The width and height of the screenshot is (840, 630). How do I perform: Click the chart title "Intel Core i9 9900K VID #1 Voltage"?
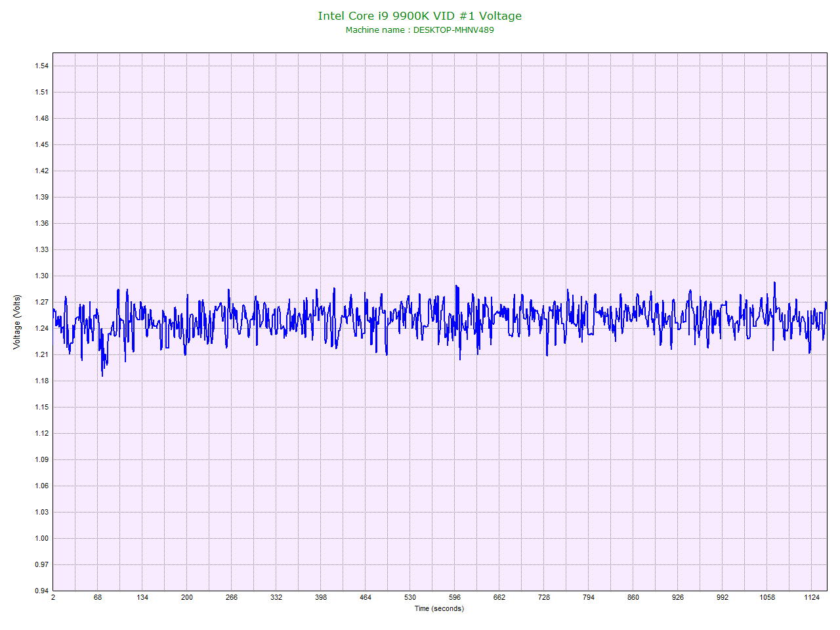(420, 16)
